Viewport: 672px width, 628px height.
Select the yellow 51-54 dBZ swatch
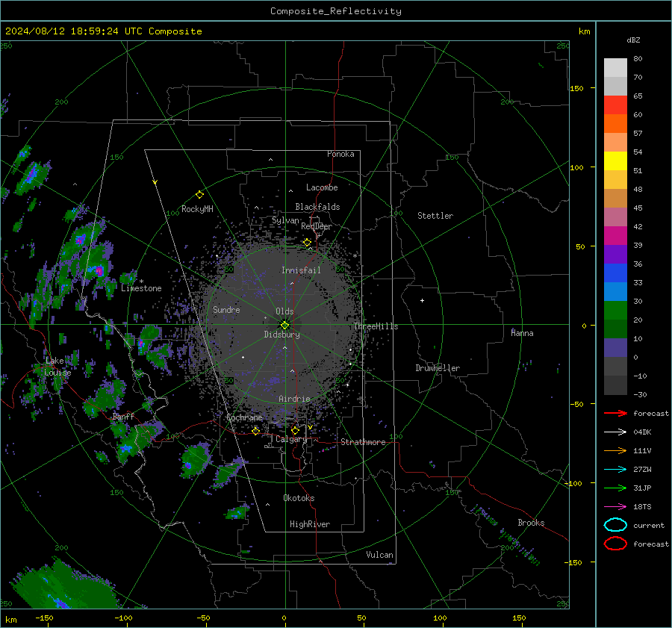[615, 161]
